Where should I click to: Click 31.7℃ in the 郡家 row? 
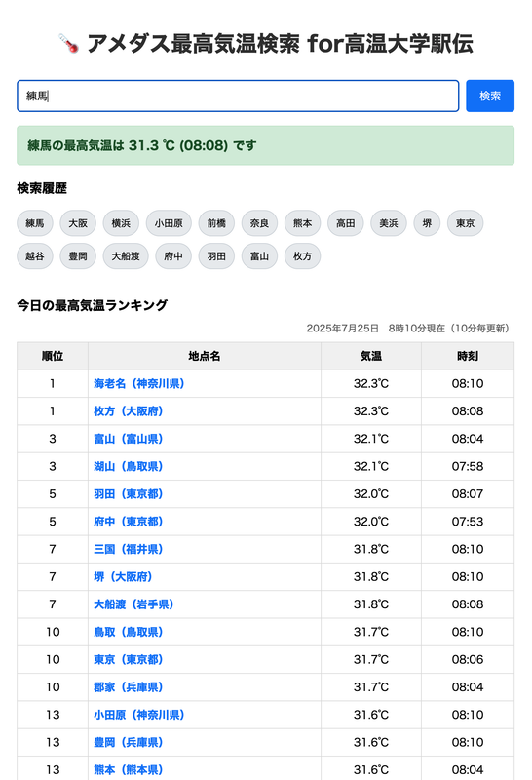click(x=371, y=687)
